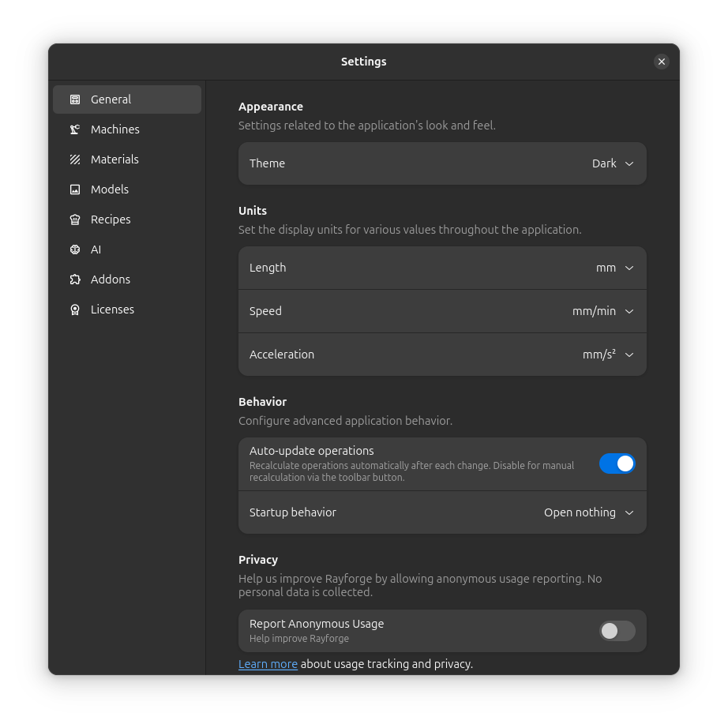The image size is (728, 728).
Task: Go to the Materials settings page
Action: 114,159
